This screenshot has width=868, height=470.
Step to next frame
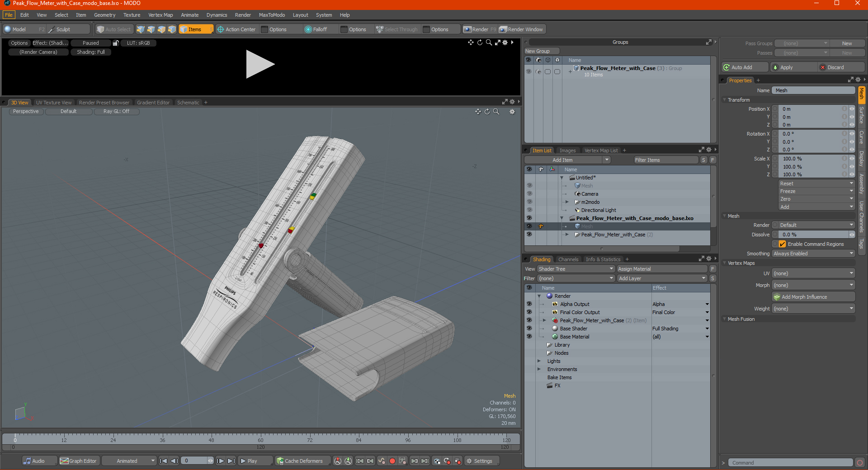(220, 461)
